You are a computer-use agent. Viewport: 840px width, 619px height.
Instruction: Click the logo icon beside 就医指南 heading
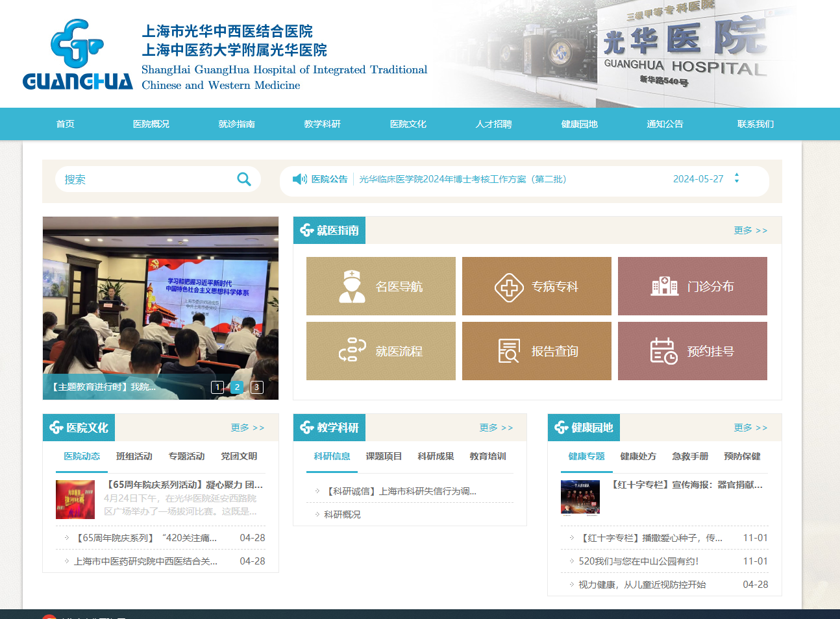click(x=307, y=230)
